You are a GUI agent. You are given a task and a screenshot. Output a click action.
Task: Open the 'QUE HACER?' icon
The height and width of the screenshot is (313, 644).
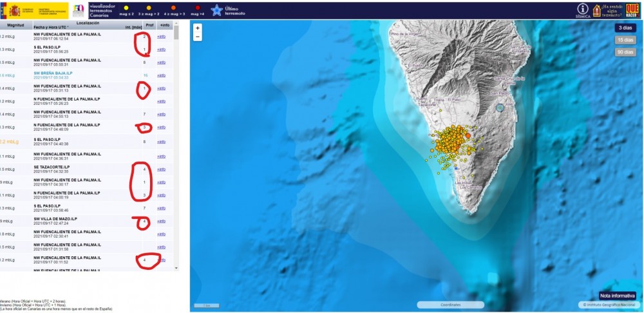[632, 10]
